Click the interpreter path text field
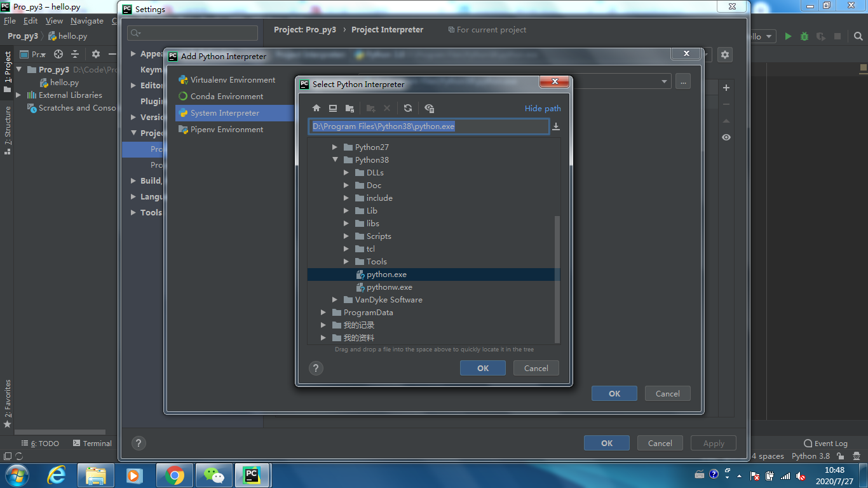This screenshot has height=488, width=868. (x=429, y=126)
